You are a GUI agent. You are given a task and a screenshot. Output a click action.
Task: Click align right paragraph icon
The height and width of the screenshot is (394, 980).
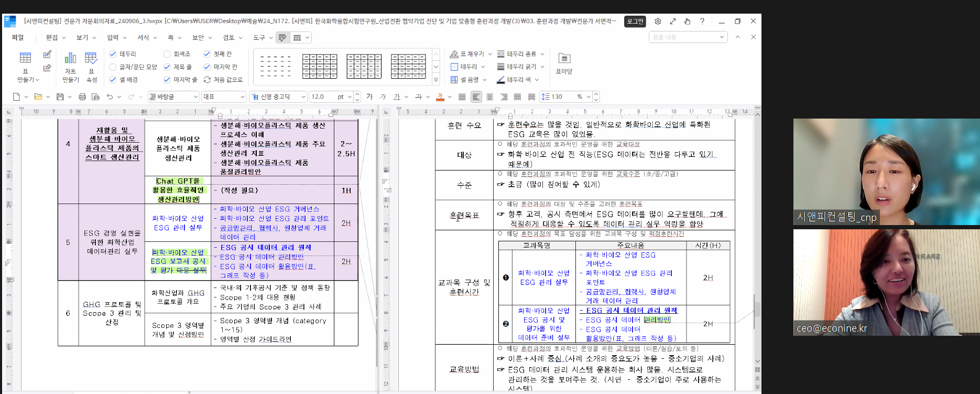click(504, 97)
